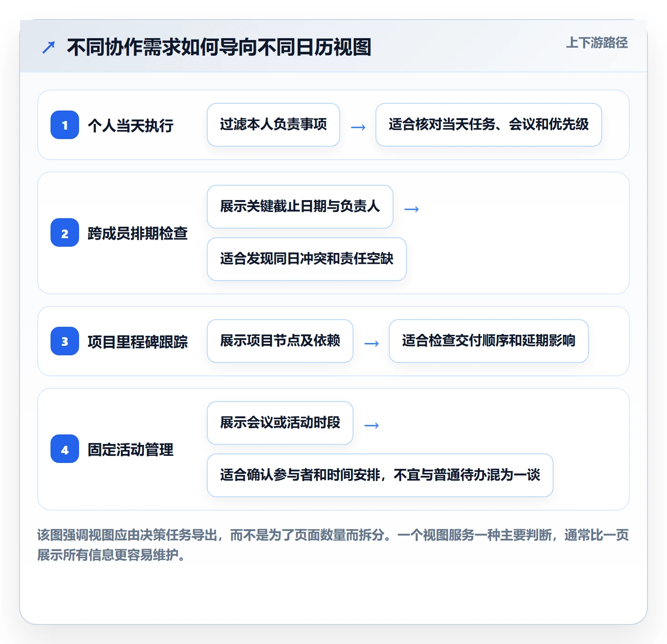Click the number 2 badge
Viewport: 667px width, 644px height.
[x=65, y=232]
